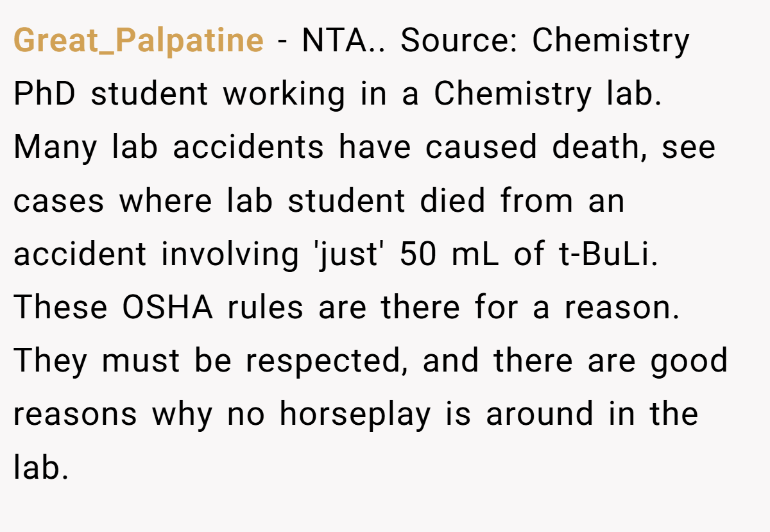Click the words 'around in the'
The width and height of the screenshot is (770, 532).
[x=592, y=415]
